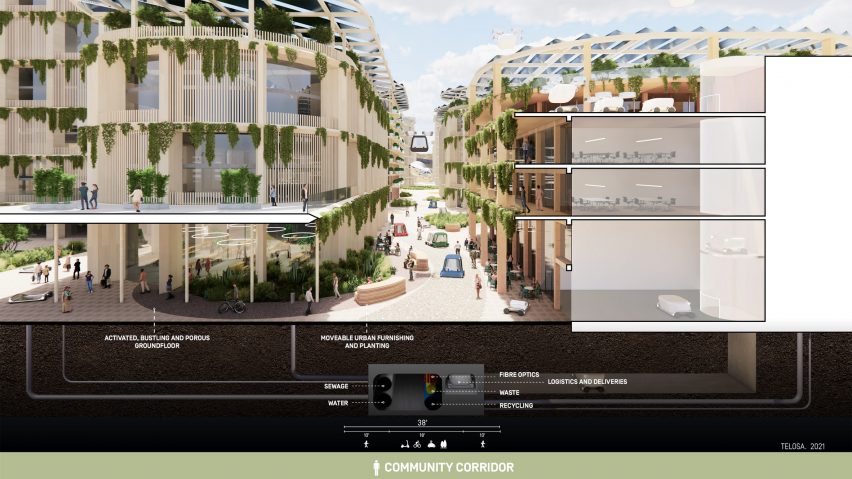Click the autonomous pod vehicle icon below scale
This screenshot has height=479, width=852.
point(431,445)
